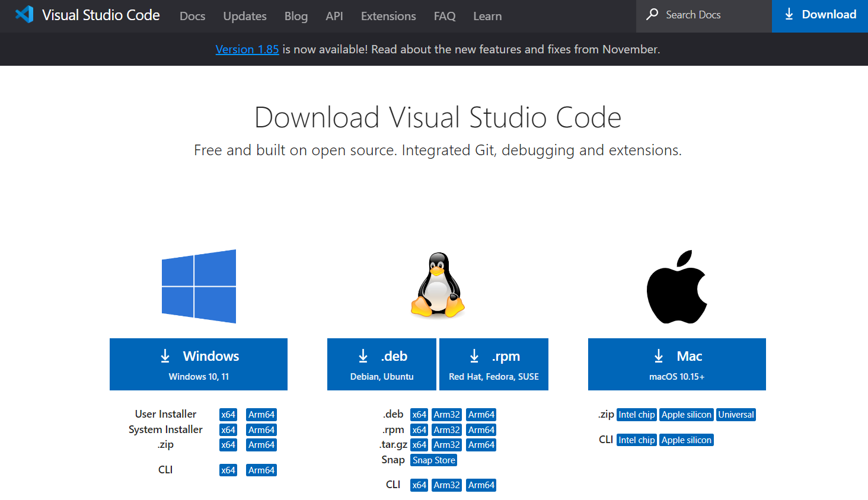The width and height of the screenshot is (868, 500).
Task: Download the .deb Debian, Ubuntu package
Action: point(382,364)
